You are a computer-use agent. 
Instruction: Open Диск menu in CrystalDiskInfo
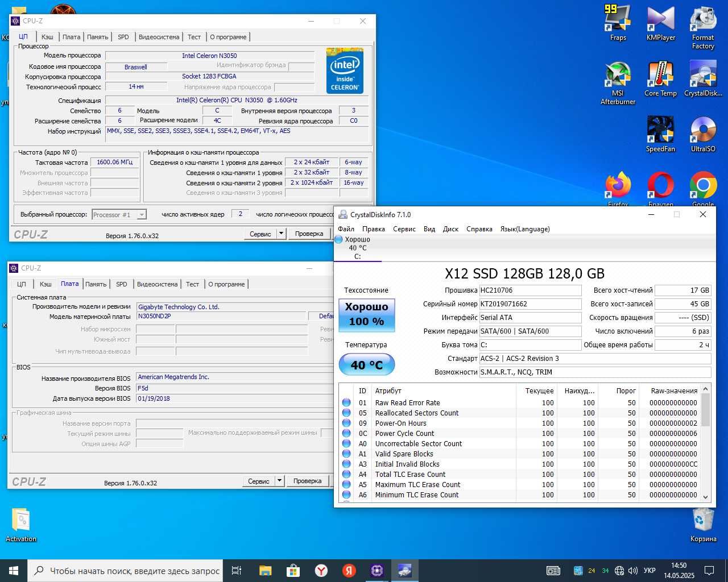tap(450, 229)
